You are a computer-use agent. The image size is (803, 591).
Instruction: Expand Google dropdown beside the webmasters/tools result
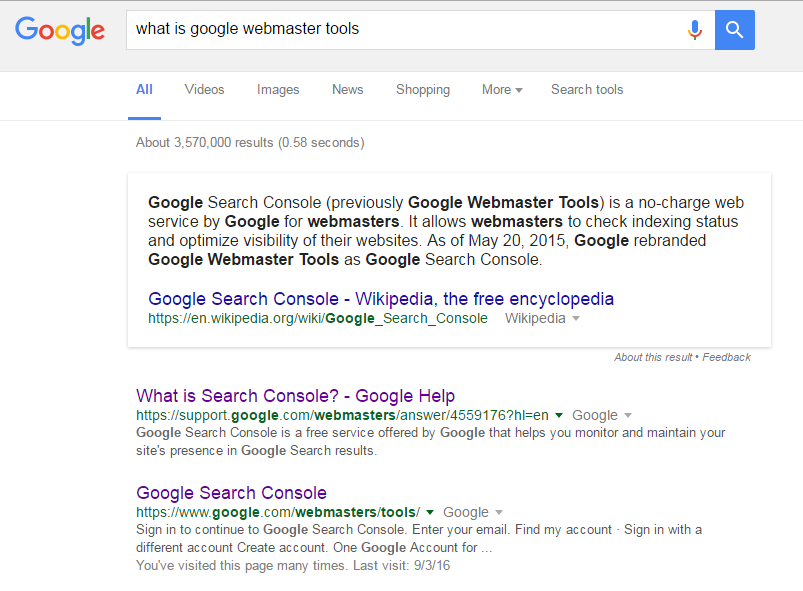pyautogui.click(x=498, y=513)
